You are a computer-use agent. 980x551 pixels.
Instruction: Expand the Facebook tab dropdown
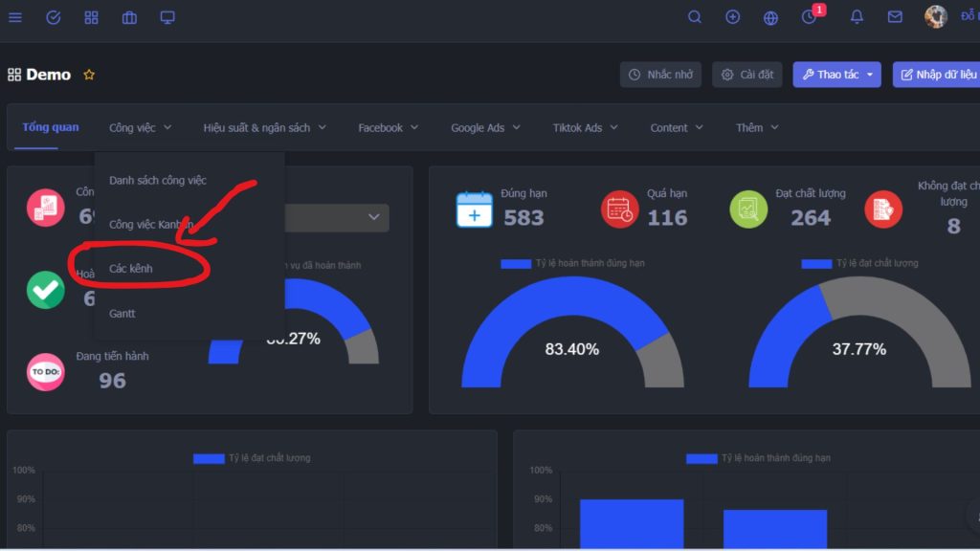pos(388,127)
